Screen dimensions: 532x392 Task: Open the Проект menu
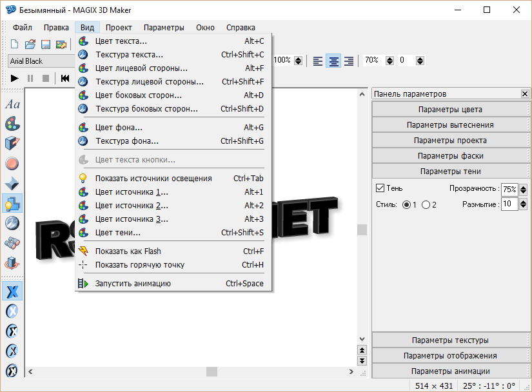click(119, 28)
